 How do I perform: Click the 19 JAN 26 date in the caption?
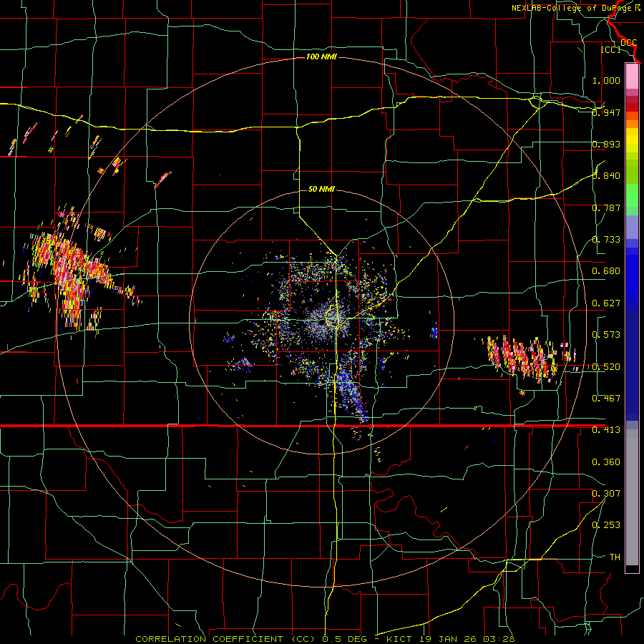(x=449, y=639)
